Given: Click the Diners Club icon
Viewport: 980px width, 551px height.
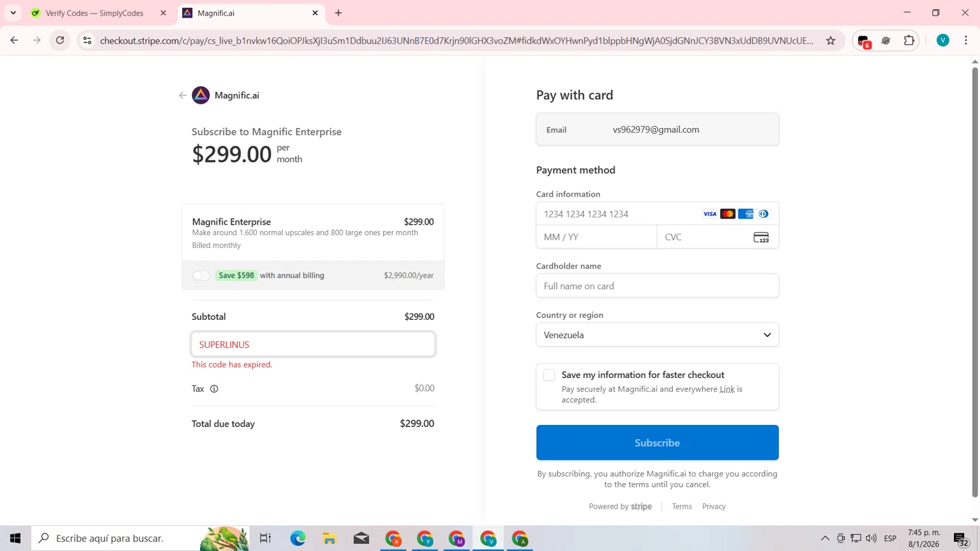Looking at the screenshot, I should coord(763,214).
